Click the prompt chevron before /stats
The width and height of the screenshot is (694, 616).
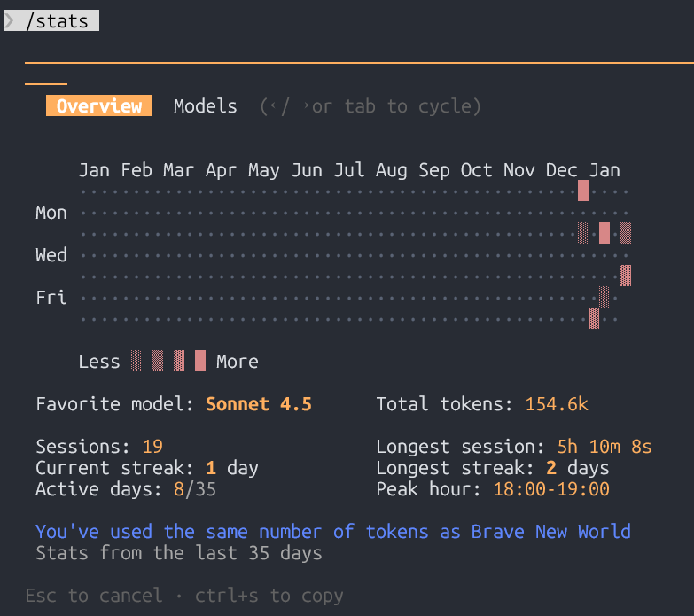11,20
